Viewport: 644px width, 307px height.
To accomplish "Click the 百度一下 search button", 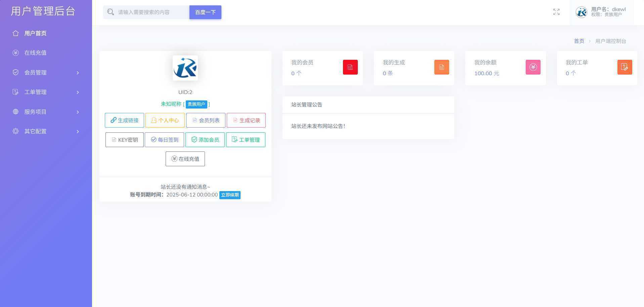I will click(x=205, y=12).
